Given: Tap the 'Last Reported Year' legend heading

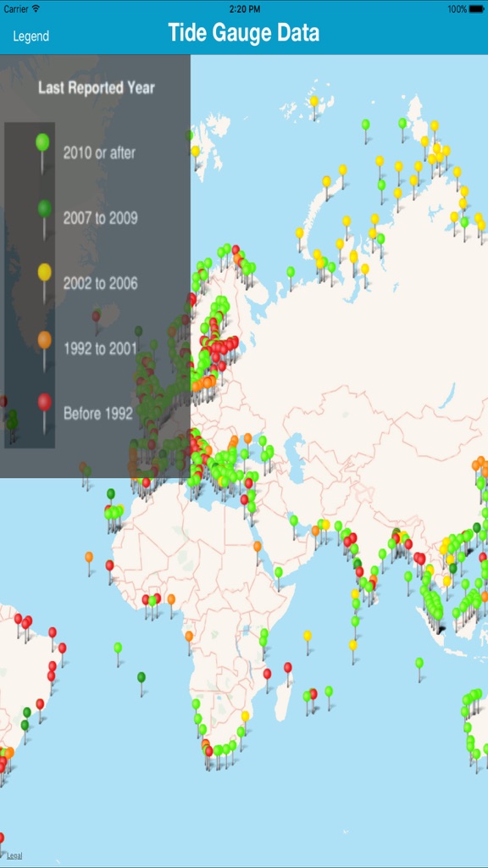Looking at the screenshot, I should click(97, 87).
